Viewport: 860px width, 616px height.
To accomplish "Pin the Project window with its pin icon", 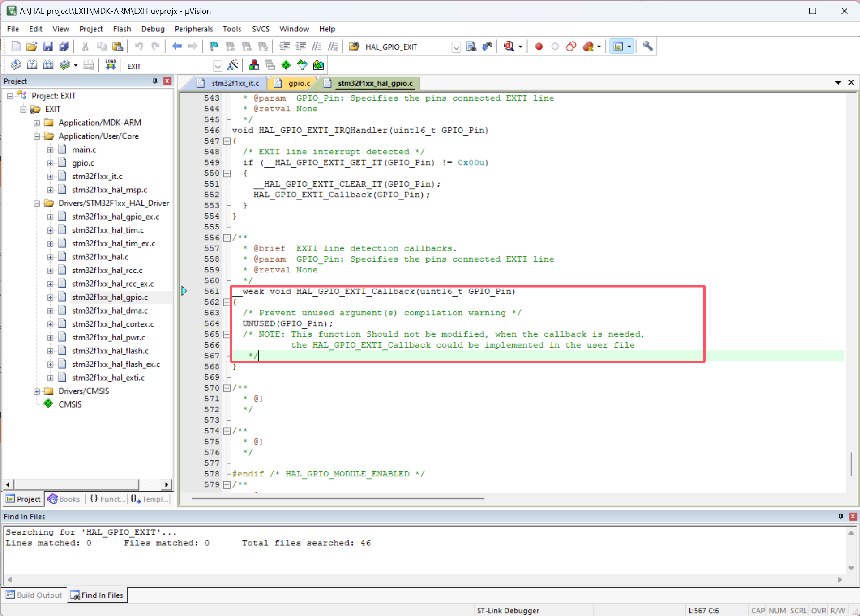I will 155,81.
